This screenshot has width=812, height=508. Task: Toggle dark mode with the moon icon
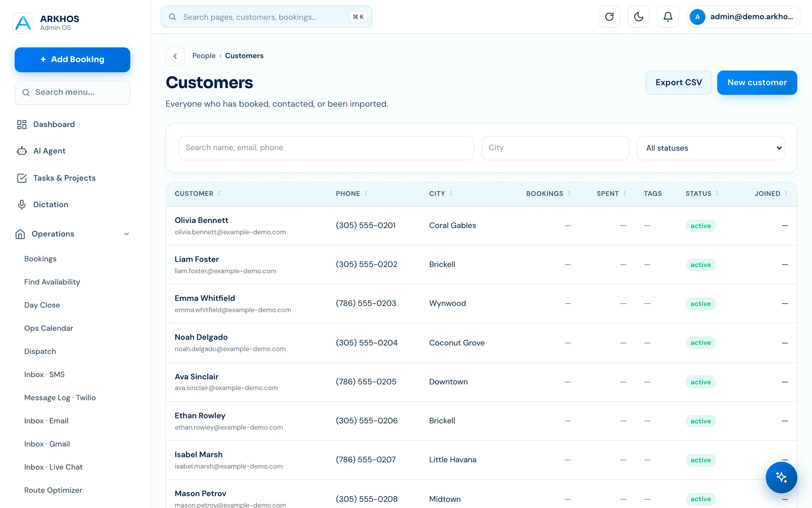click(x=638, y=16)
